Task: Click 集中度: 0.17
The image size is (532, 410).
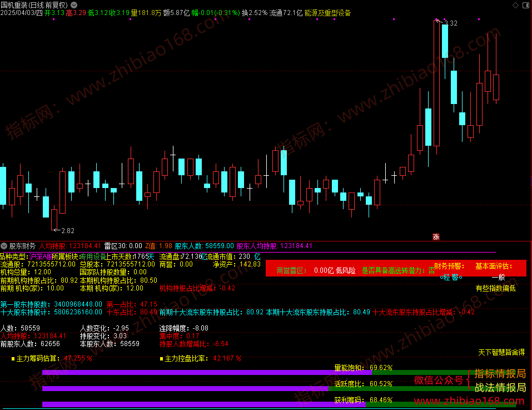Action: tap(180, 336)
